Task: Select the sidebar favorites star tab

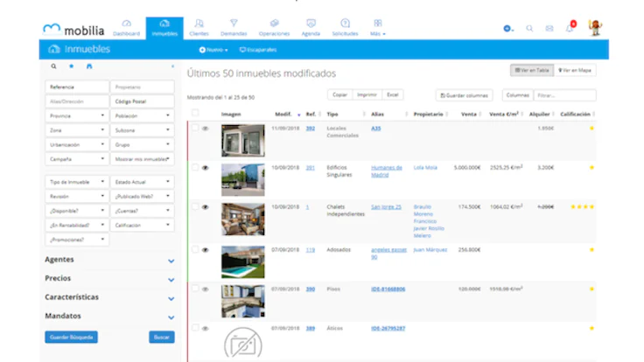Action: 72,66
